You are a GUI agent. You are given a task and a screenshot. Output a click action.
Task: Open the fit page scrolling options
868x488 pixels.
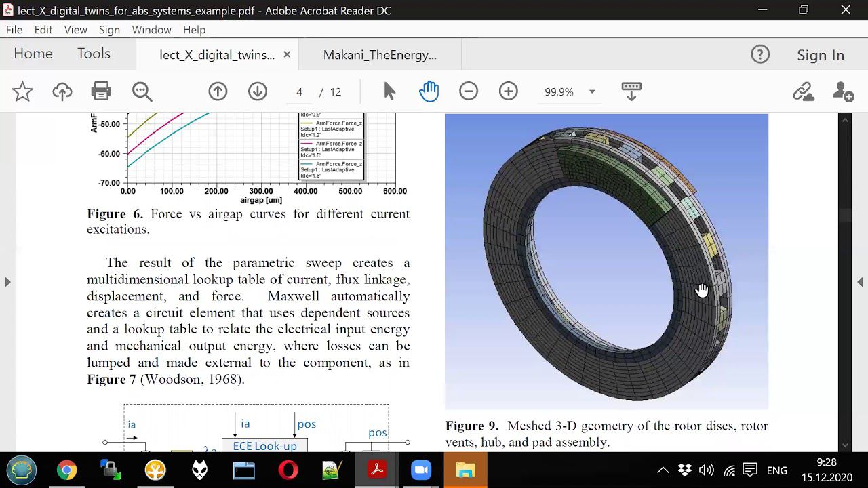631,91
